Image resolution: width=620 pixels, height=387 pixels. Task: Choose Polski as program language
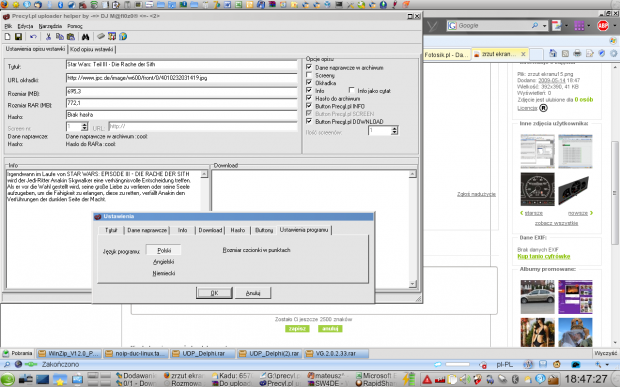pos(164,250)
